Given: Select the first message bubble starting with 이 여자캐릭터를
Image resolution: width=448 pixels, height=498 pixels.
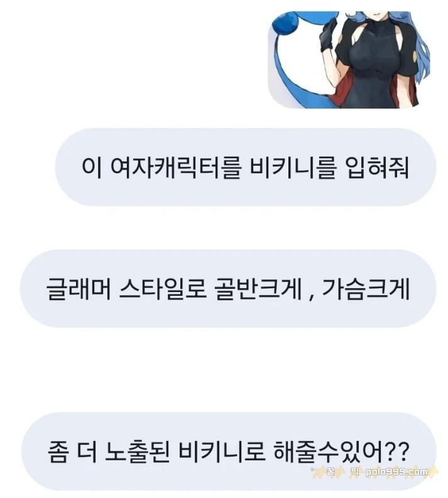Looking at the screenshot, I should pos(245,167).
